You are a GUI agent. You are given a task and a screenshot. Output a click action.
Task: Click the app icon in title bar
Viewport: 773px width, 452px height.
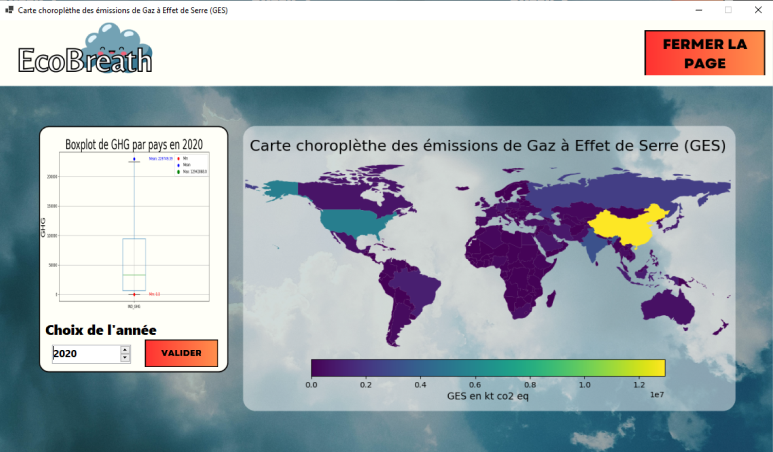[9, 9]
